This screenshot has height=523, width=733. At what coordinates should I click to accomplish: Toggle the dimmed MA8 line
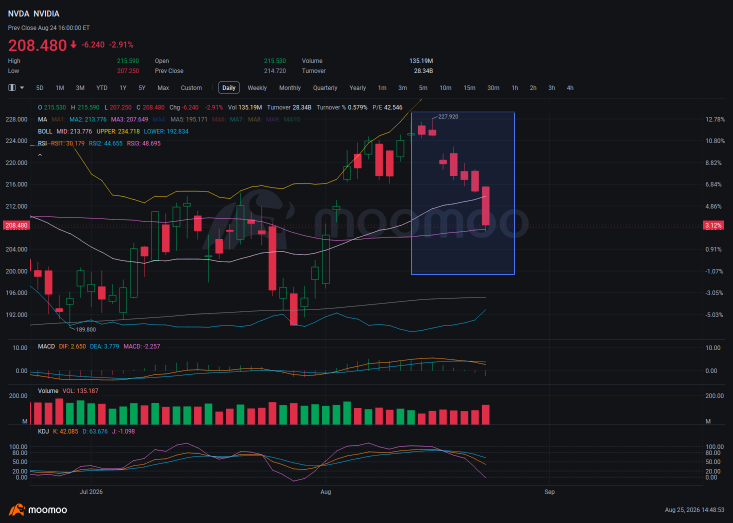coord(255,120)
